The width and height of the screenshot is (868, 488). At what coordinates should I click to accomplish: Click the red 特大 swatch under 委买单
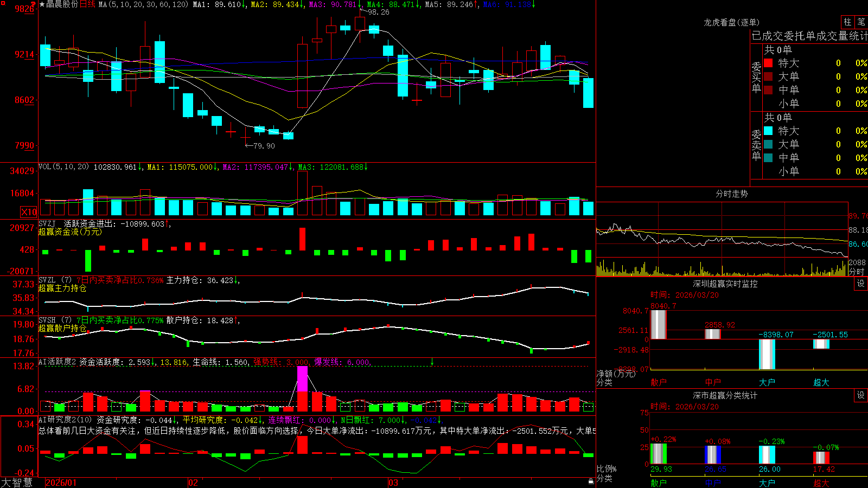(x=768, y=63)
